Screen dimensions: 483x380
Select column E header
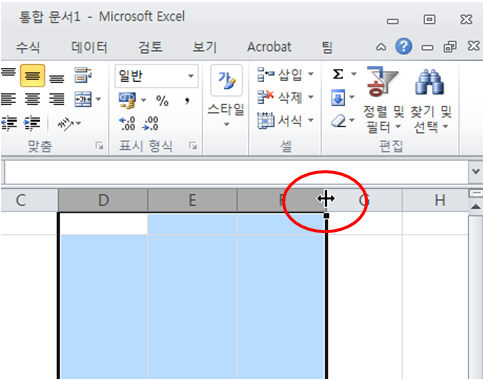pos(192,200)
